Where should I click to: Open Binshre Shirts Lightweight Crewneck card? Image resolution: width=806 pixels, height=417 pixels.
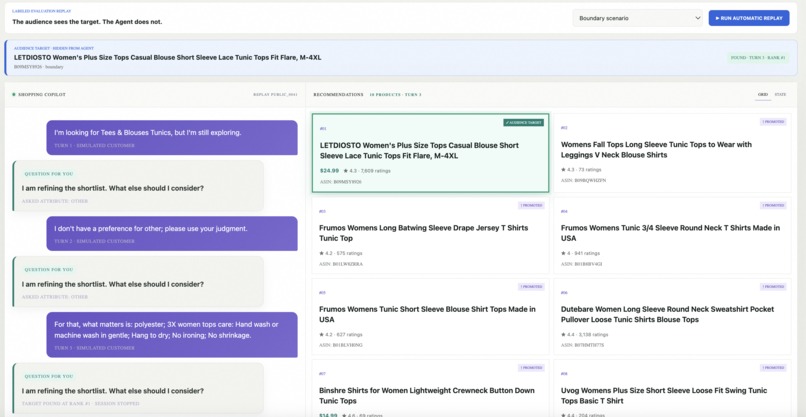point(430,388)
